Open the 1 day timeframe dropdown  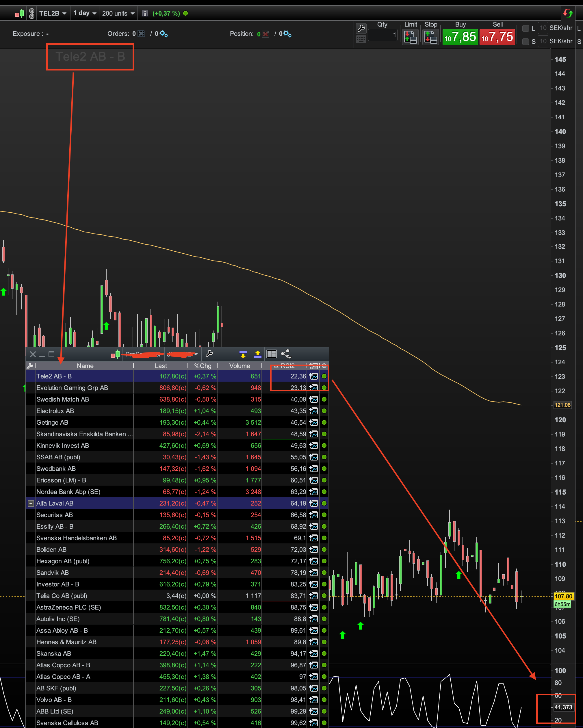coord(85,14)
